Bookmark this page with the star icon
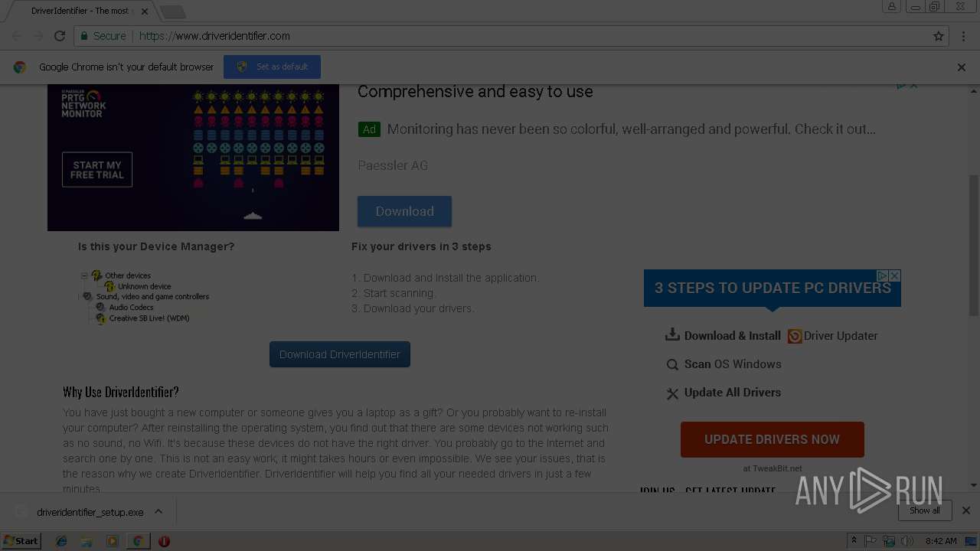The height and width of the screenshot is (551, 980). click(939, 36)
